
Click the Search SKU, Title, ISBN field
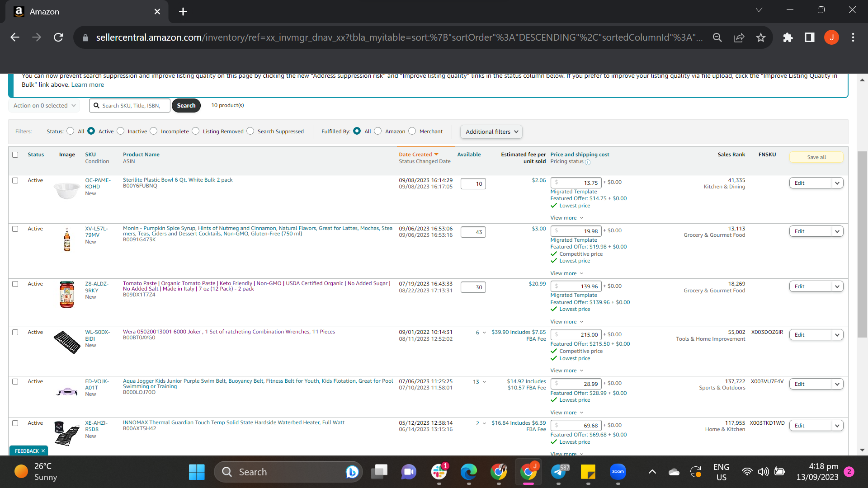[130, 106]
